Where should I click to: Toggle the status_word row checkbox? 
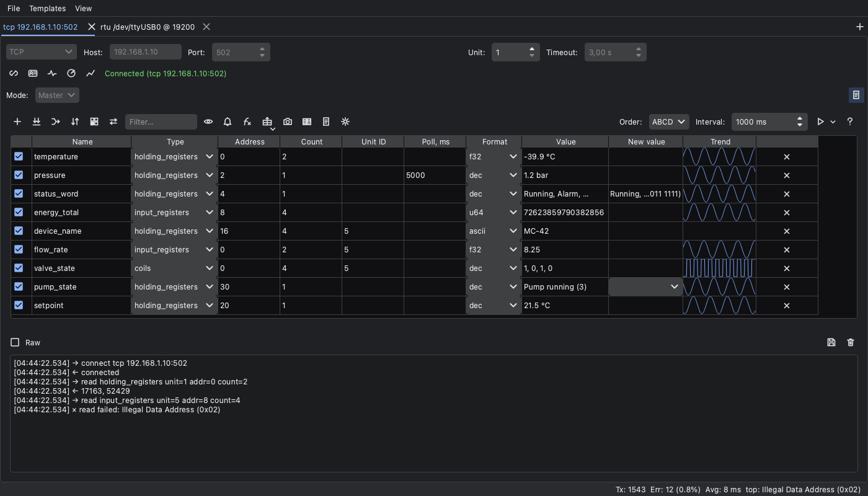pos(19,193)
